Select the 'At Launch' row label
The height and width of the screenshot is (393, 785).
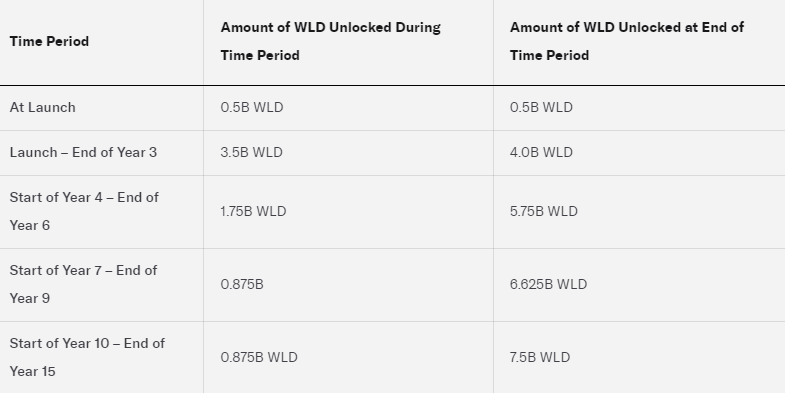pos(43,108)
